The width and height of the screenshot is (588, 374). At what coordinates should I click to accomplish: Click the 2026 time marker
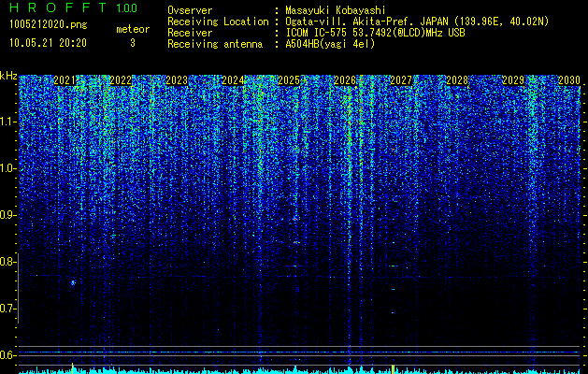[x=345, y=80]
